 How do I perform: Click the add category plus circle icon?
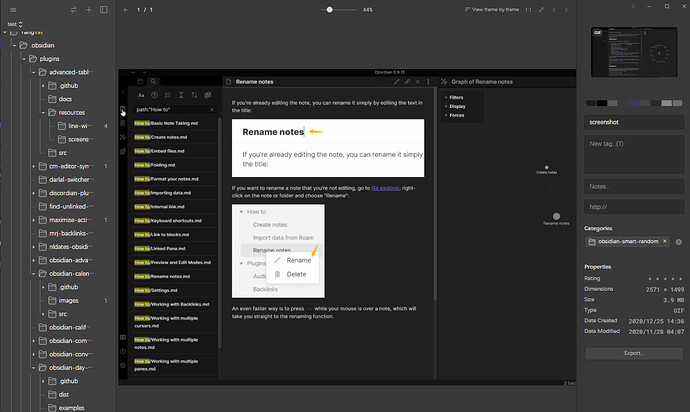(x=679, y=242)
